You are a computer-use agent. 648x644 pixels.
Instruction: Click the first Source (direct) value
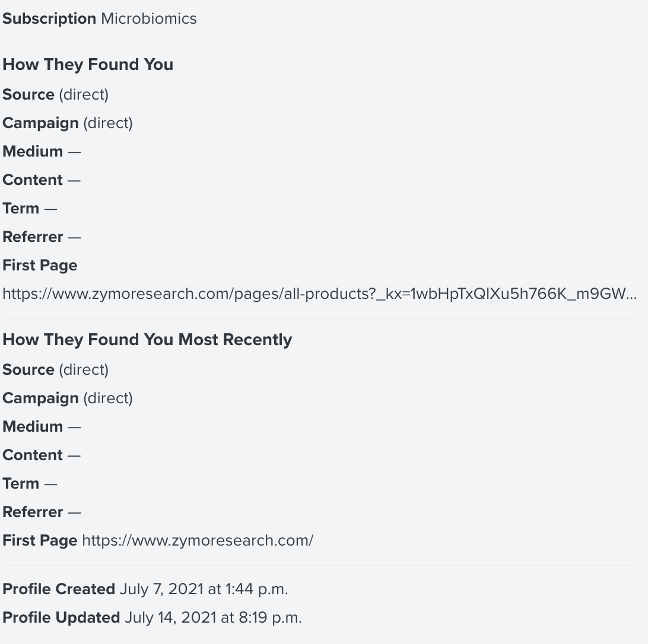point(84,95)
